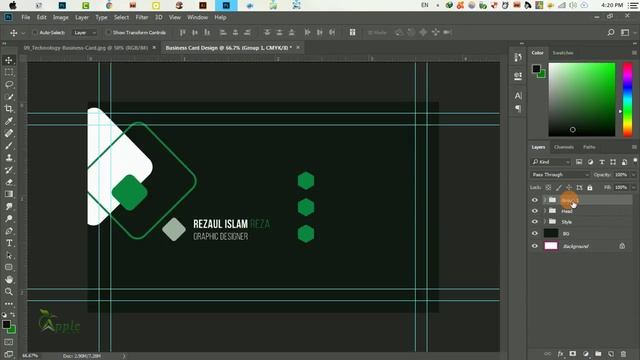Create a new group folder icon
This screenshot has height=360, width=640.
pyautogui.click(x=598, y=353)
